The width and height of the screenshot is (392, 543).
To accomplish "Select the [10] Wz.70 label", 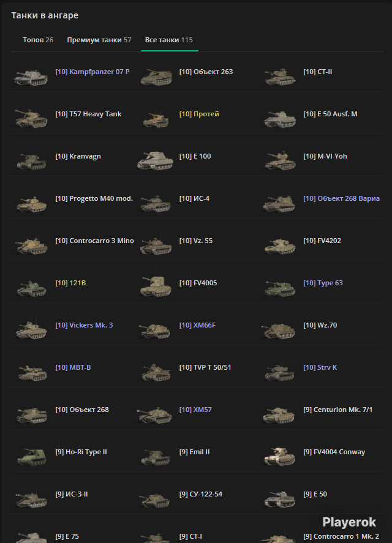I will click(x=320, y=325).
